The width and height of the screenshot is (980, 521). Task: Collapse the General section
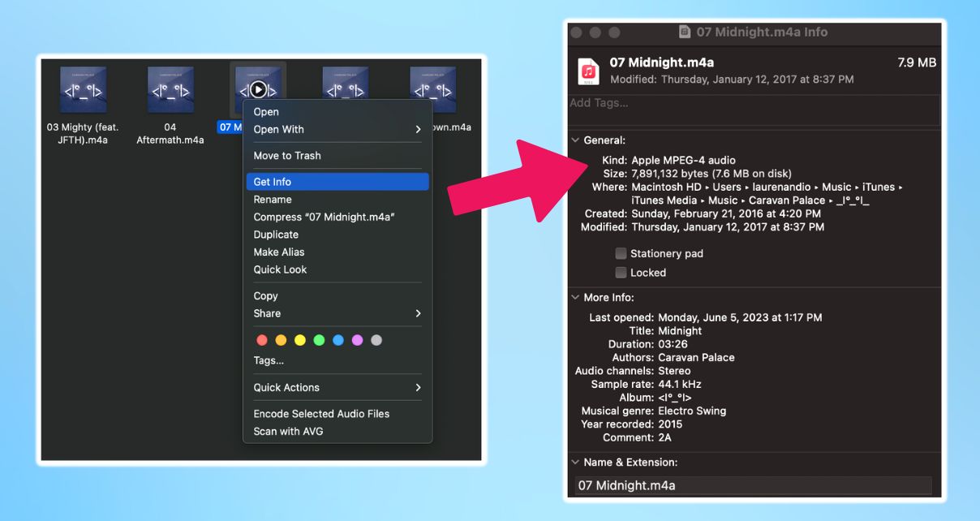coord(575,140)
